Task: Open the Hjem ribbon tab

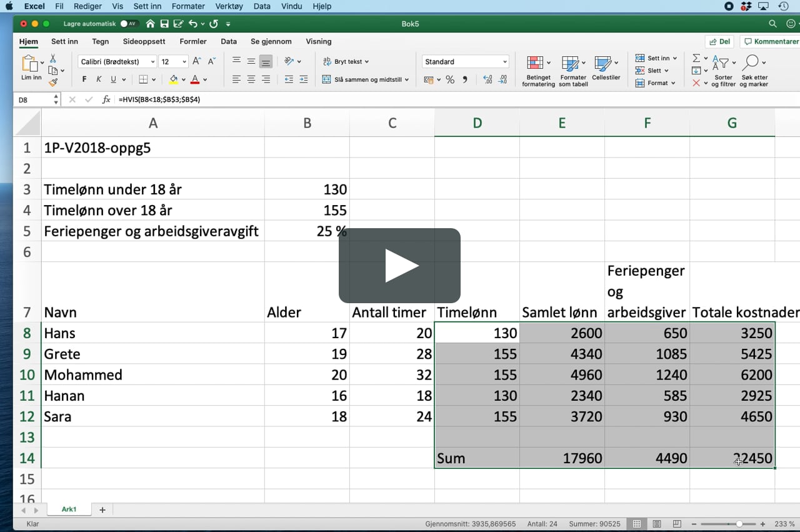Action: [28, 41]
